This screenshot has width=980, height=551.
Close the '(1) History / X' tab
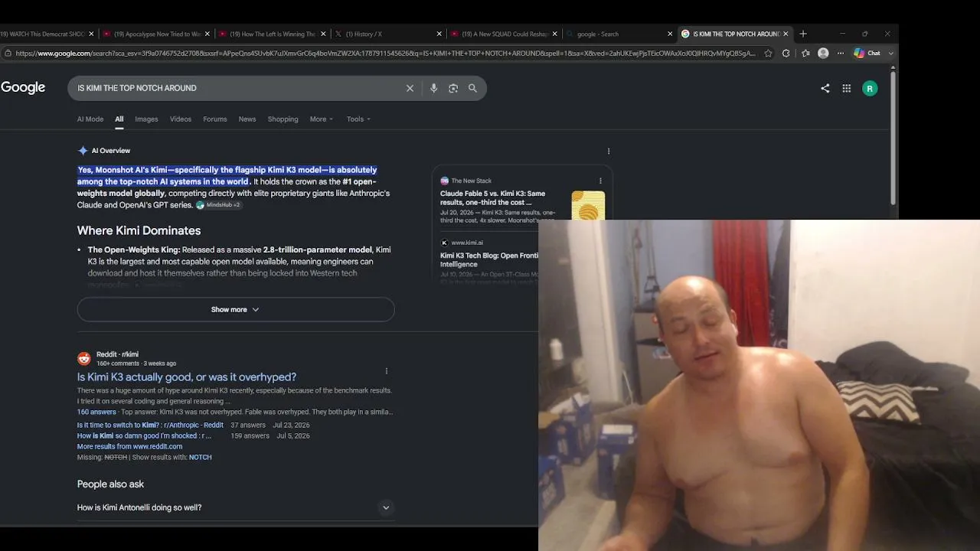(x=439, y=34)
